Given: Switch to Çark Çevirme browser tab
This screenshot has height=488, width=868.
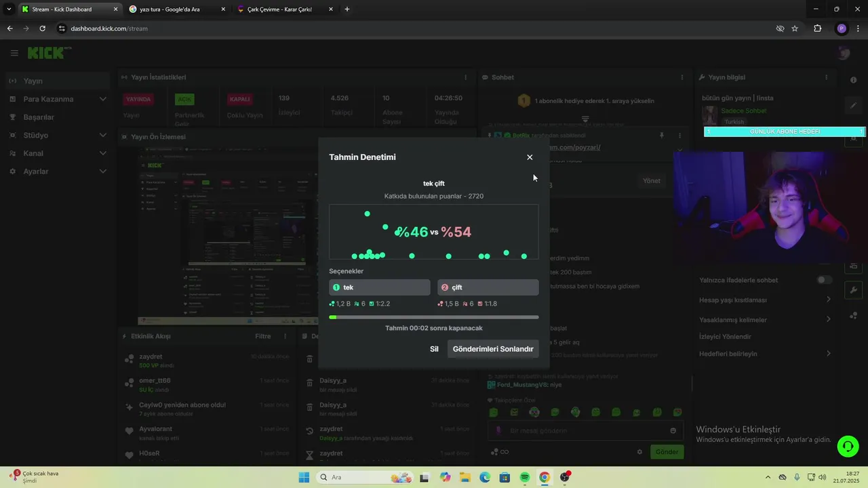Looking at the screenshot, I should point(285,9).
